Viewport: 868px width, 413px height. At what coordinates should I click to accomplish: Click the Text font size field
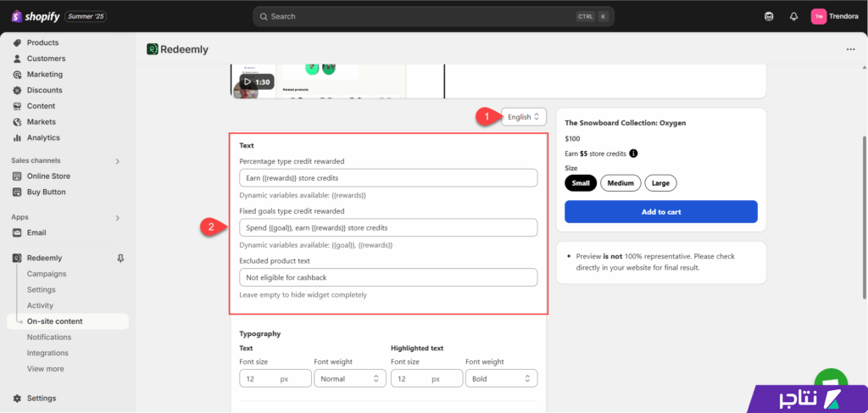pyautogui.click(x=275, y=379)
